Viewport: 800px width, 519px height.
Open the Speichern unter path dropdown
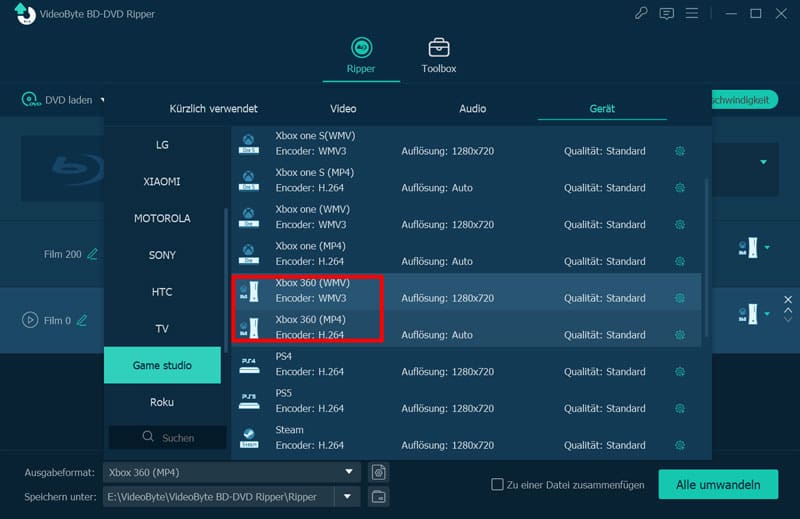[x=347, y=497]
